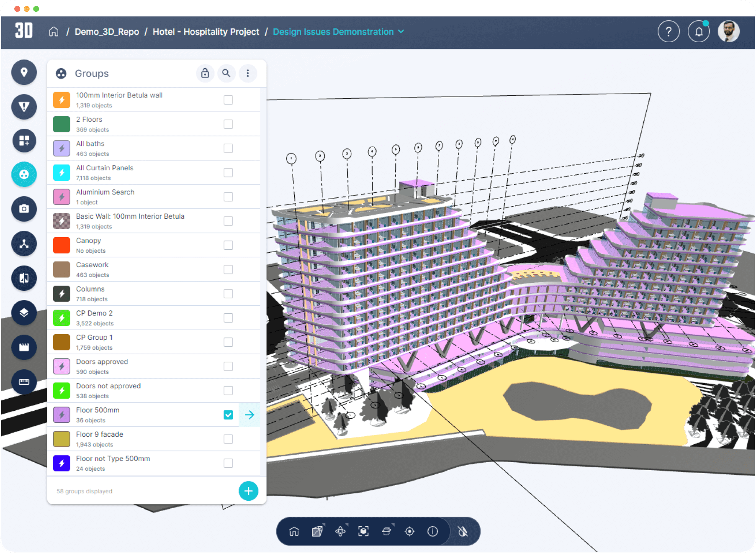Click the help question mark icon
The width and height of the screenshot is (756, 553).
coord(668,32)
